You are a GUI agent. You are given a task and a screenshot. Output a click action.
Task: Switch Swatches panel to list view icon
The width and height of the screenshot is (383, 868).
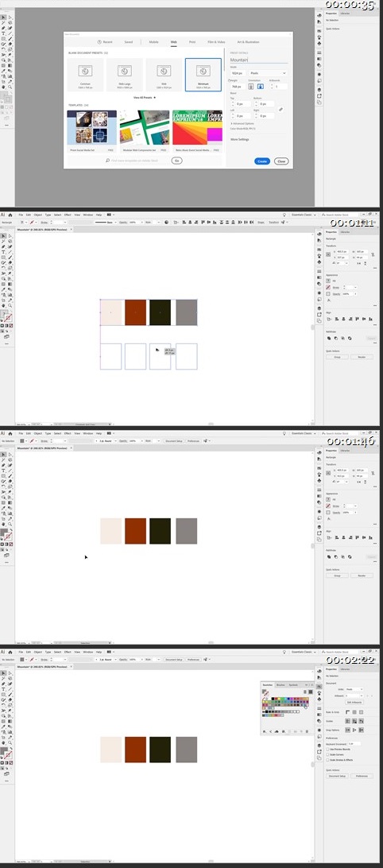(305, 692)
